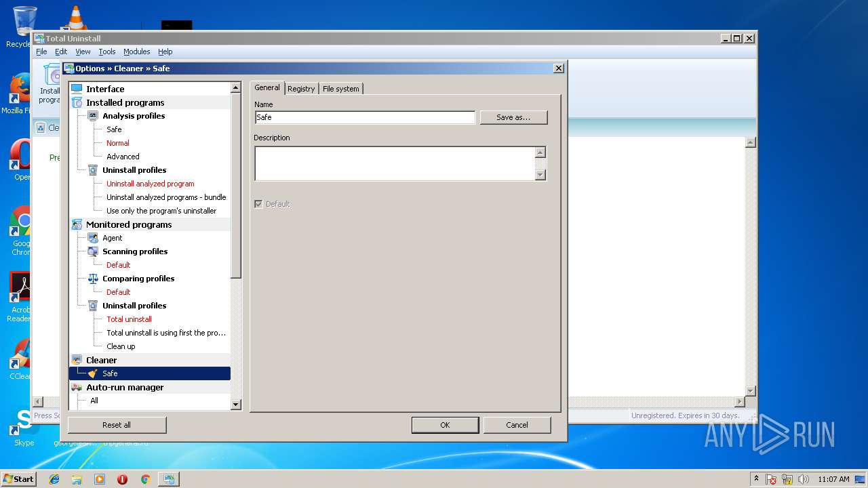Select the Total uninstall profile
The width and height of the screenshot is (868, 488).
point(129,319)
